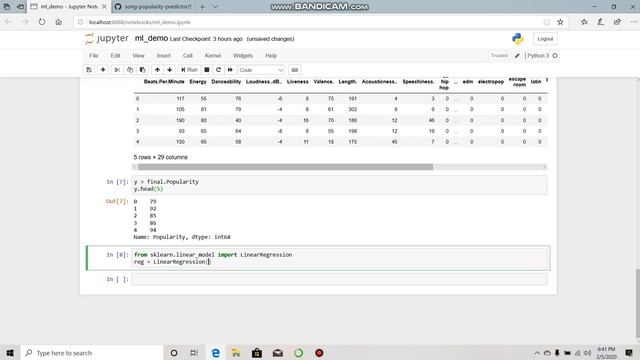
Task: Open the Cell menu
Action: point(188,56)
